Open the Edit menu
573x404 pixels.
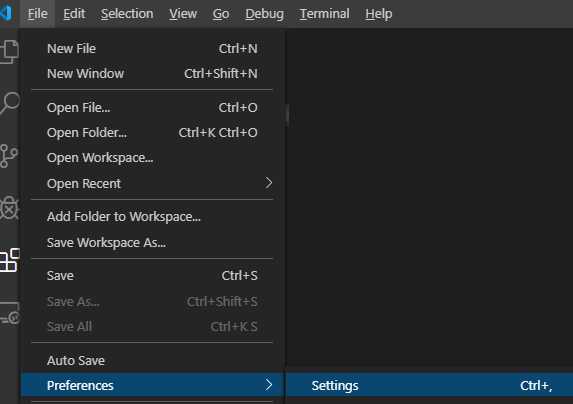click(74, 14)
